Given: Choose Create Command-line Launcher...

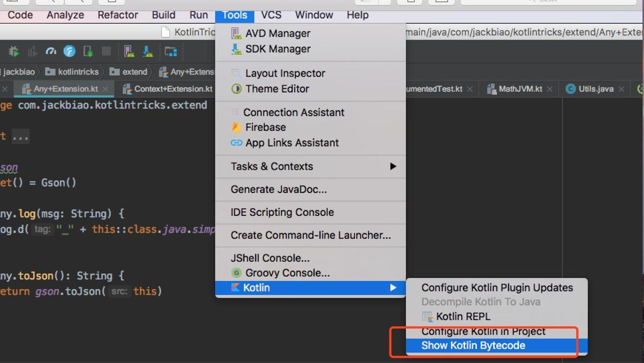Looking at the screenshot, I should point(310,235).
